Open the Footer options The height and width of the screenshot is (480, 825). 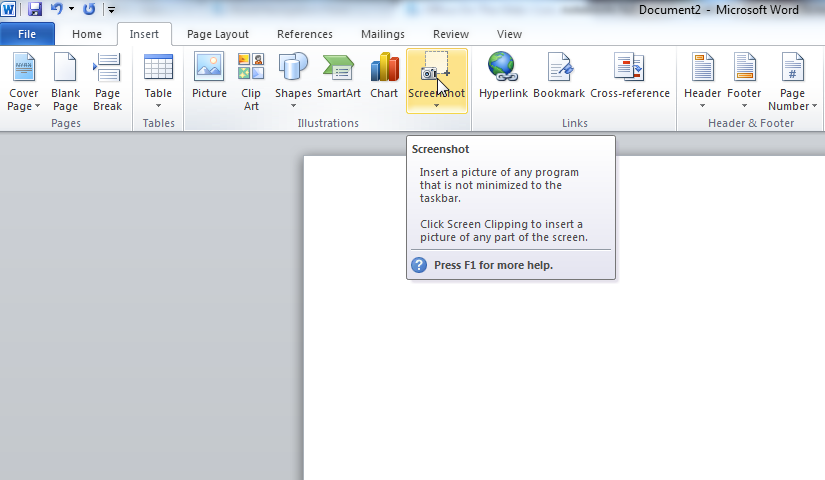pos(744,82)
